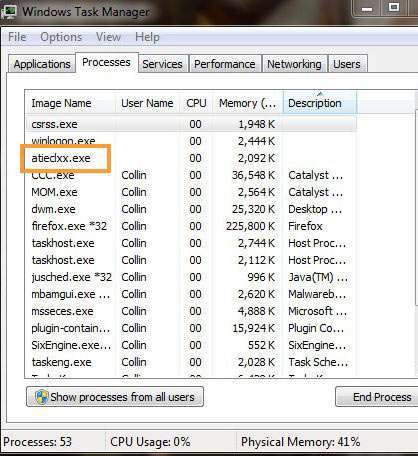
Task: Click the Task Manager title bar icon
Action: point(9,11)
